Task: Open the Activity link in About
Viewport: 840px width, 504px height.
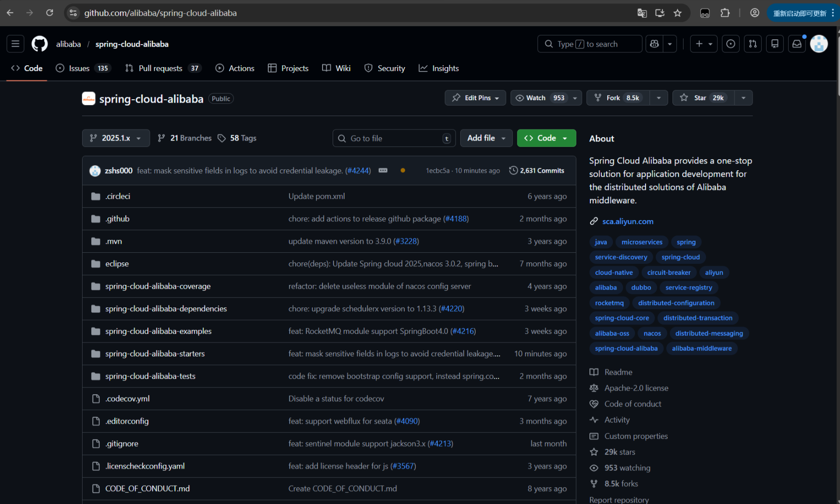Action: click(617, 420)
